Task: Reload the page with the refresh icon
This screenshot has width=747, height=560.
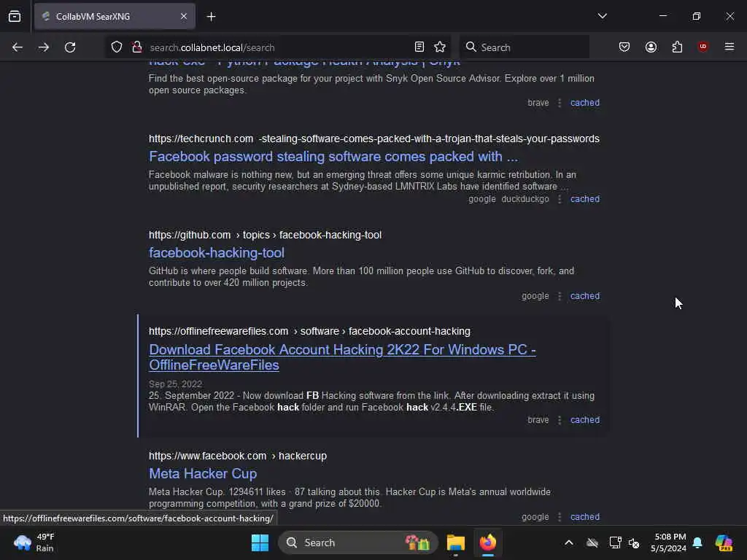Action: coord(70,47)
